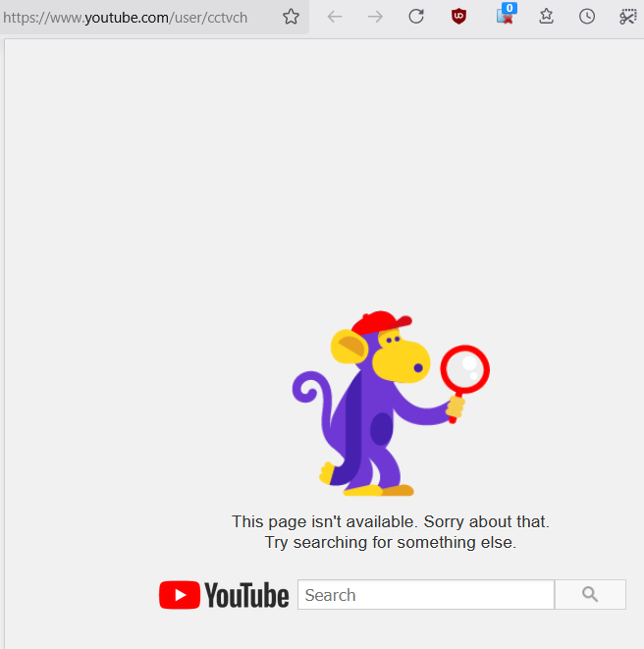Click the red YouTube play logo
Viewport: 644px width, 649px height.
pyautogui.click(x=179, y=595)
